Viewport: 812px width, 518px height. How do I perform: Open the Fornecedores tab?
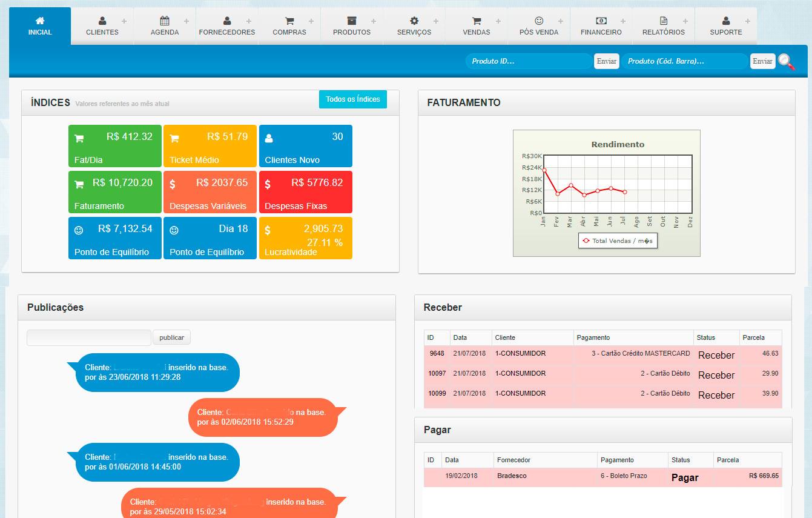pos(227,26)
